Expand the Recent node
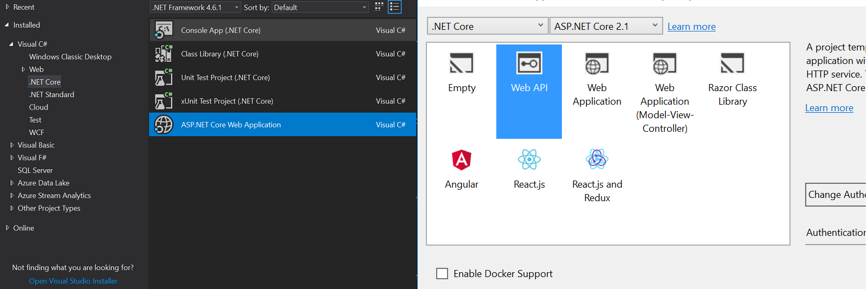The image size is (868, 289). tap(8, 7)
